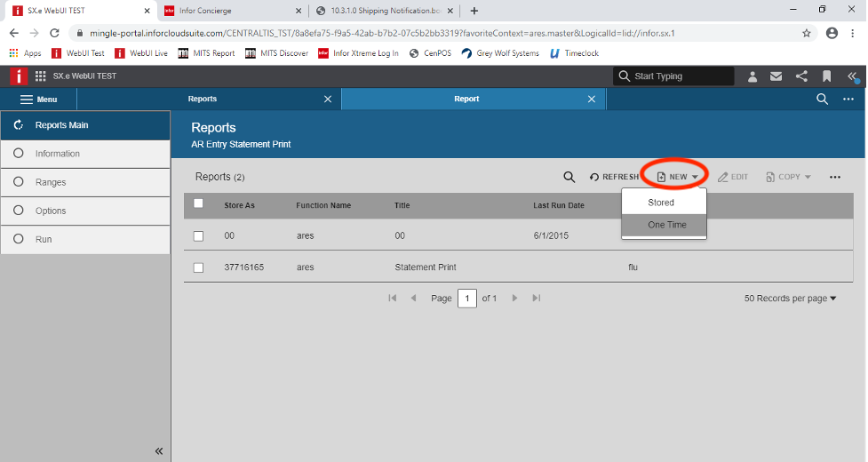Sort by Store As column header
868x462 pixels.
pyautogui.click(x=239, y=205)
